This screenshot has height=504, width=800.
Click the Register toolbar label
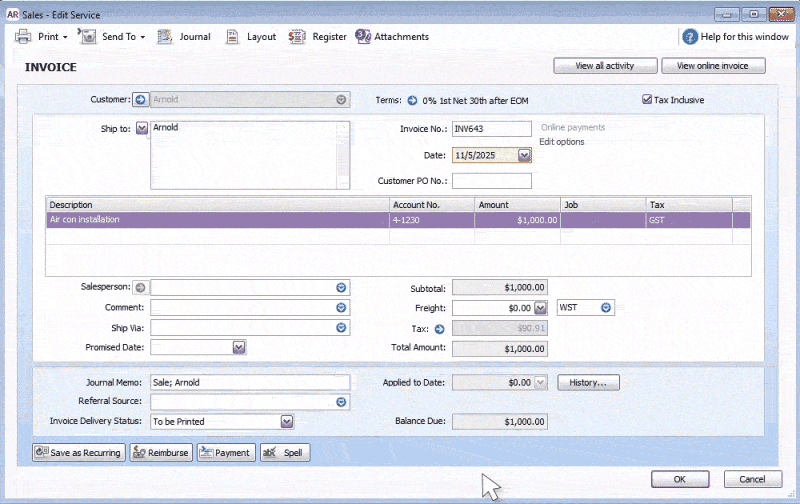coord(329,37)
